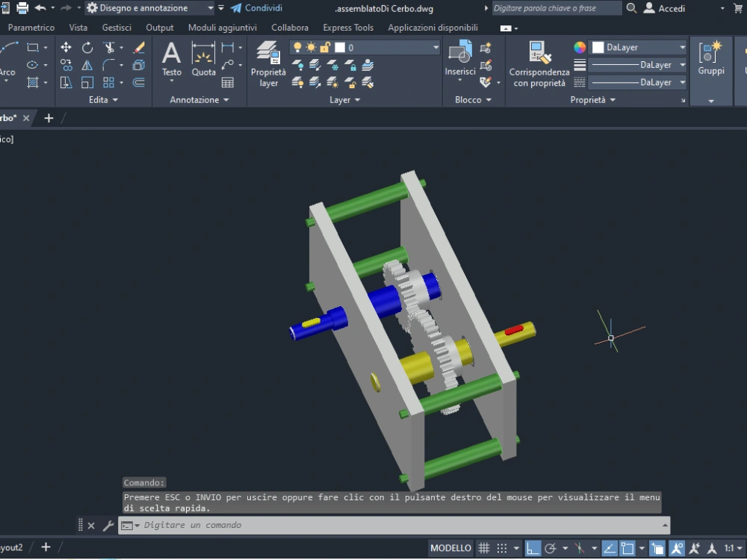Switch to the Parametrico ribbon tab
Screen dimensions: 747x560
(31, 27)
